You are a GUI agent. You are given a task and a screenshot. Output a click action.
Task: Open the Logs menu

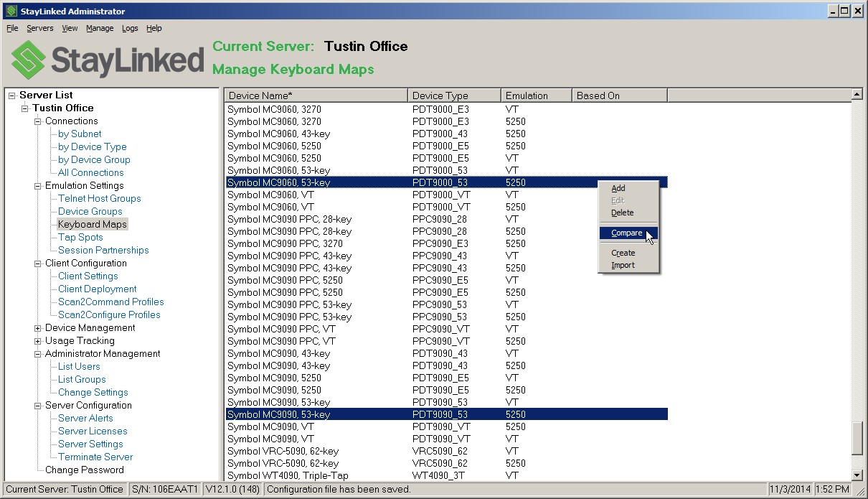[130, 28]
